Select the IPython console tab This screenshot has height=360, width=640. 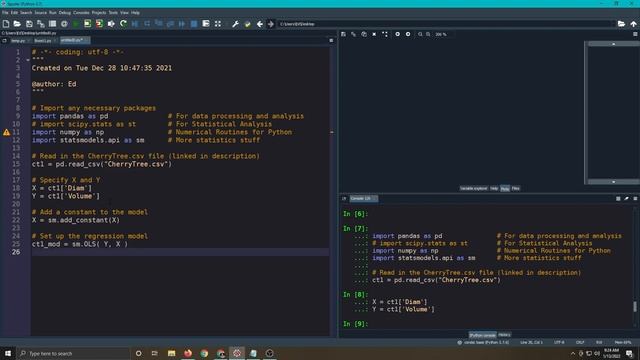click(x=482, y=335)
